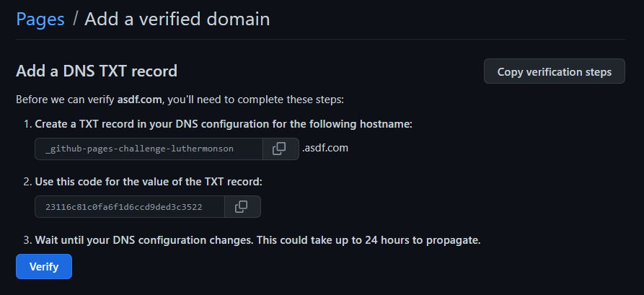The height and width of the screenshot is (295, 644).
Task: Focus the _github-pages-challenge-luthermonson hostname field
Action: click(x=149, y=149)
